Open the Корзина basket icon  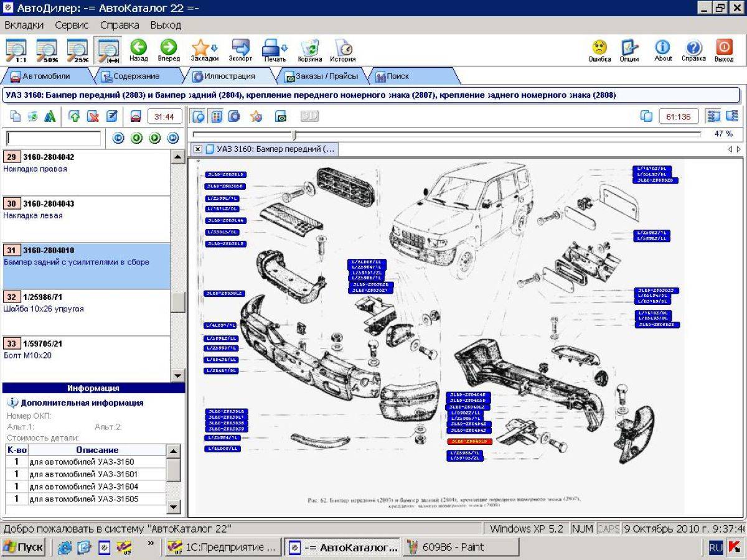click(x=309, y=50)
